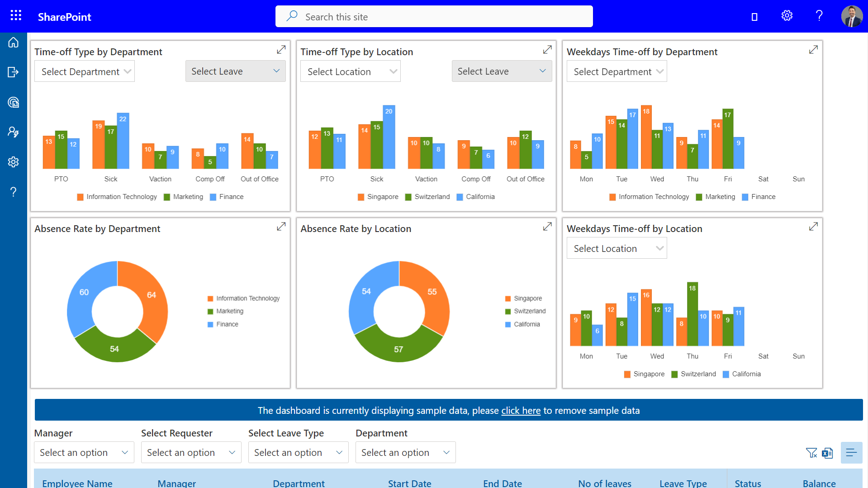Sort by the Start Date column header
Screen dimensions: 868x488
pyautogui.click(x=409, y=483)
